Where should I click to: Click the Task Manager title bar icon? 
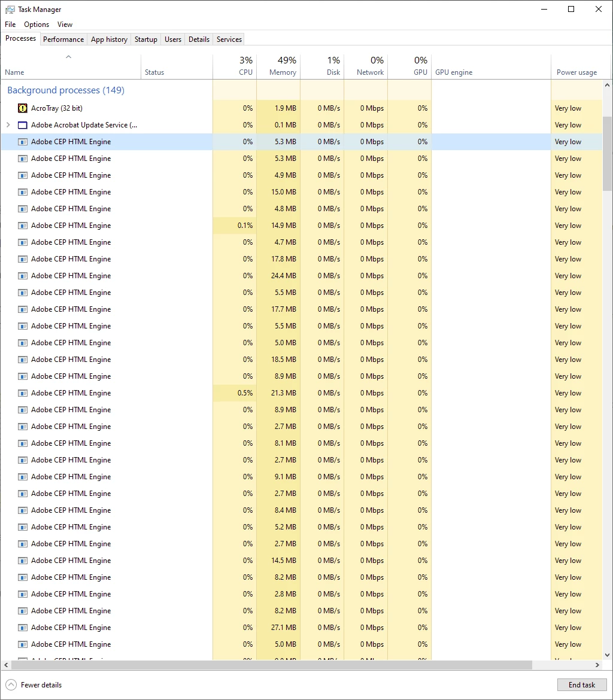point(10,10)
